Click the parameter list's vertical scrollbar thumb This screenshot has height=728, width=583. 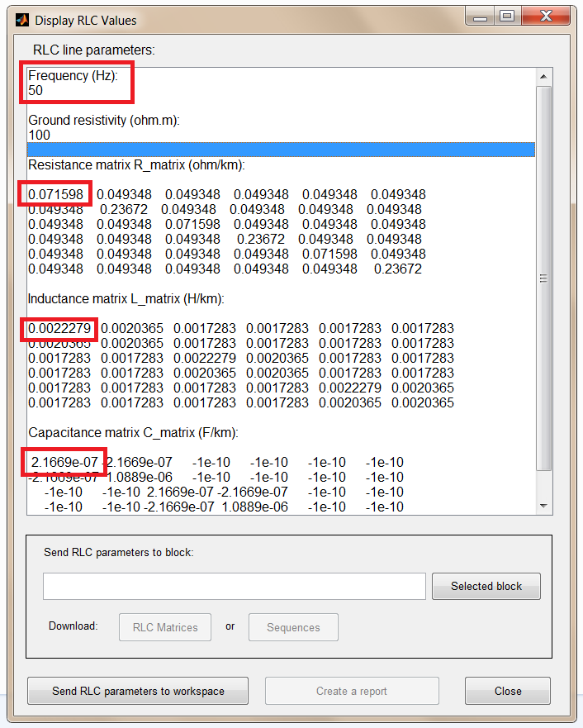click(543, 277)
